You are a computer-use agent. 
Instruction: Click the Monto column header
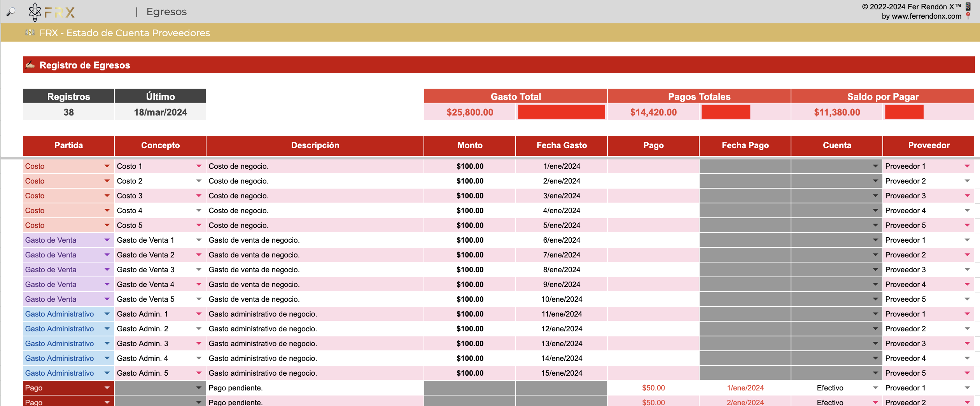[x=470, y=145]
